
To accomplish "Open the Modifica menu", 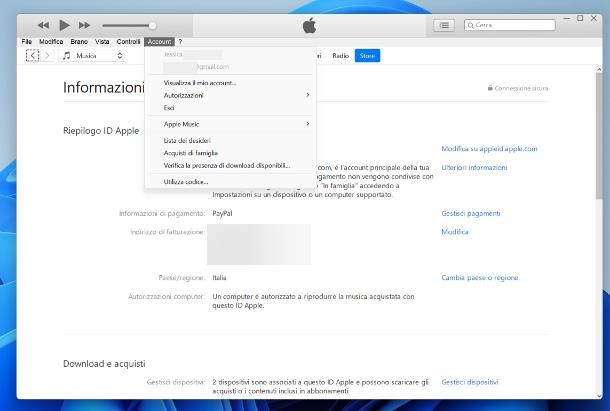I will (51, 42).
